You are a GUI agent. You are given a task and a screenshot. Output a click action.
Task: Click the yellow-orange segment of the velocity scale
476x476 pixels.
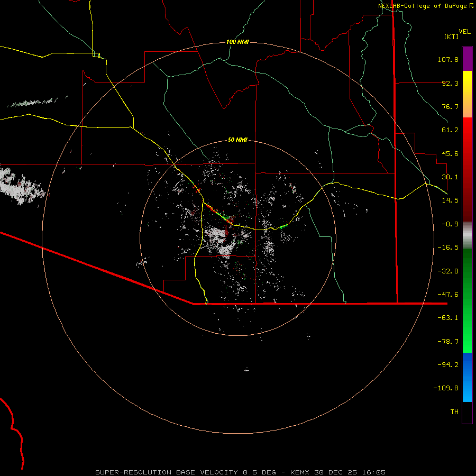[467, 94]
